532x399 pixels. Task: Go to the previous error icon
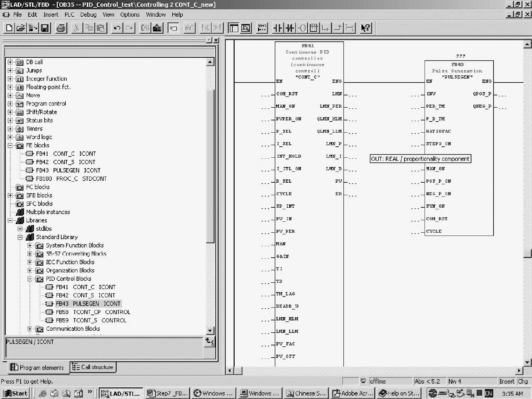(205, 28)
